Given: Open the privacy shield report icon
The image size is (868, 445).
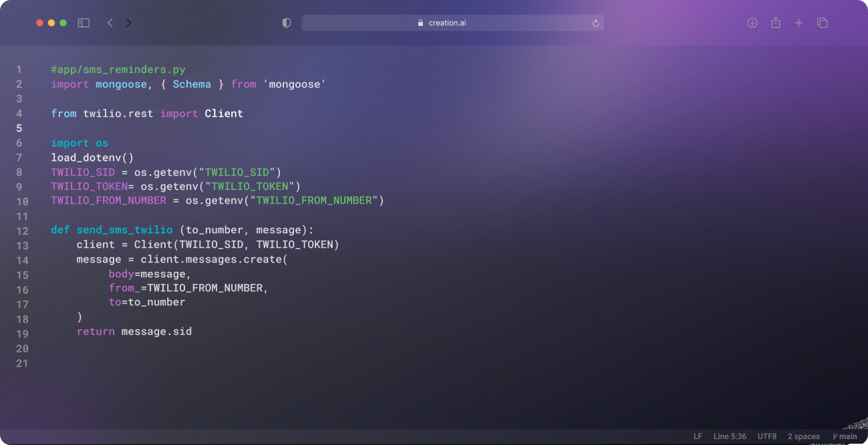Looking at the screenshot, I should tap(287, 23).
